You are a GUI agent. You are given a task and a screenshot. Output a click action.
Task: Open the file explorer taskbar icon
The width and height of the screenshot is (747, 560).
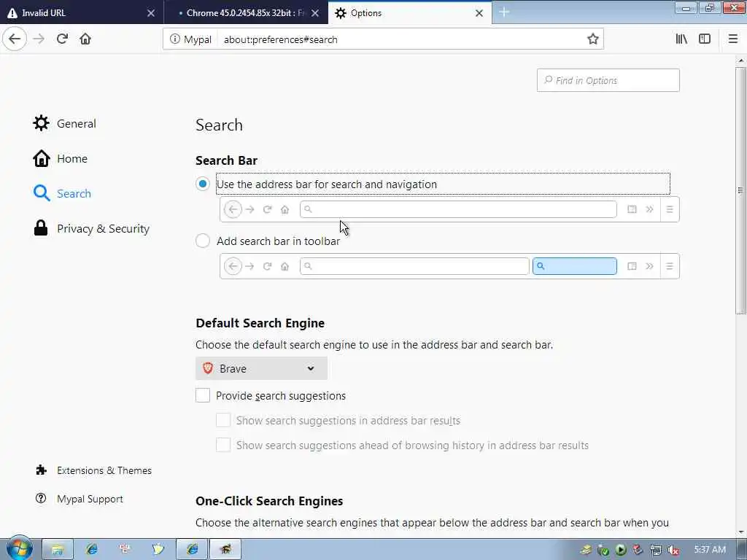pos(58,549)
